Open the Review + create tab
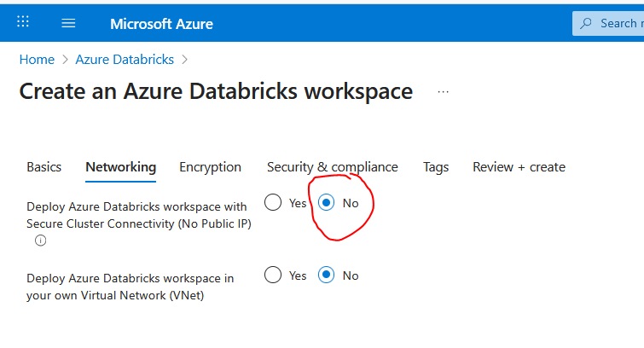This screenshot has width=644, height=348. [519, 167]
